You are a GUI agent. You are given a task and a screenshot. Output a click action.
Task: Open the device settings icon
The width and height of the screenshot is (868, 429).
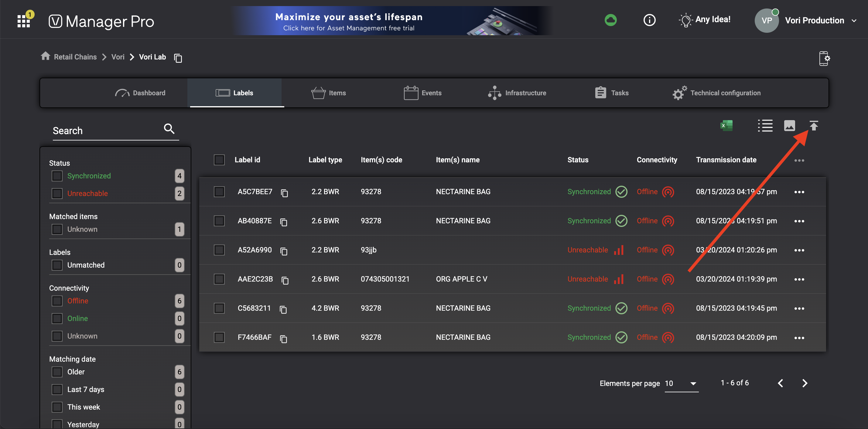point(824,59)
